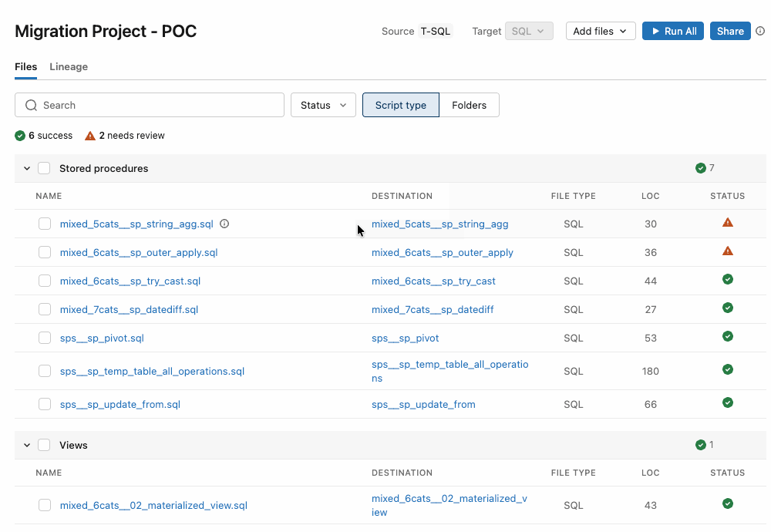Open the Target SQL dropdown
Image resolution: width=771 pixels, height=532 pixels.
pyautogui.click(x=529, y=31)
